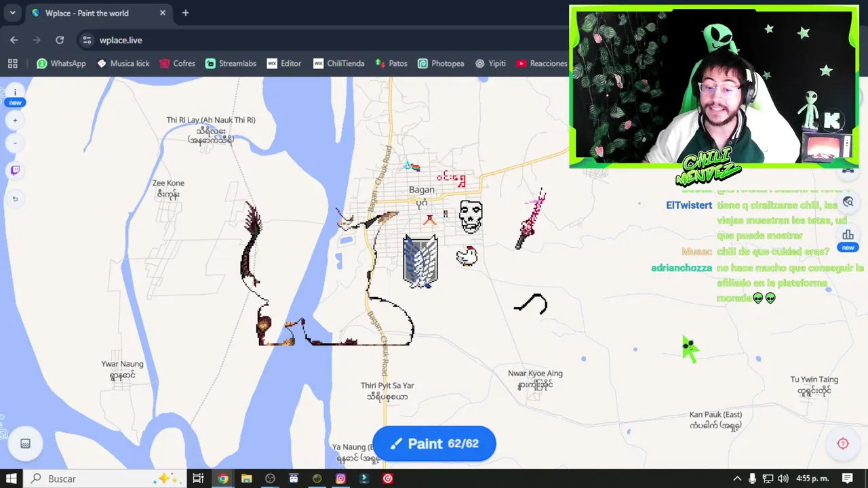
Task: Open the WhatsApp bookmark
Action: pyautogui.click(x=61, y=63)
